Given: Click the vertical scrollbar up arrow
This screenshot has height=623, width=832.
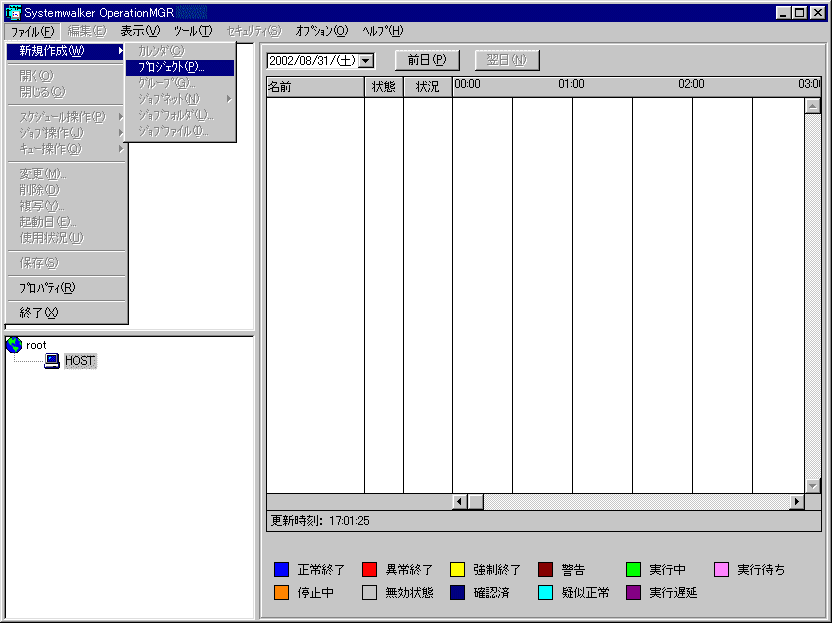Looking at the screenshot, I should click(813, 106).
